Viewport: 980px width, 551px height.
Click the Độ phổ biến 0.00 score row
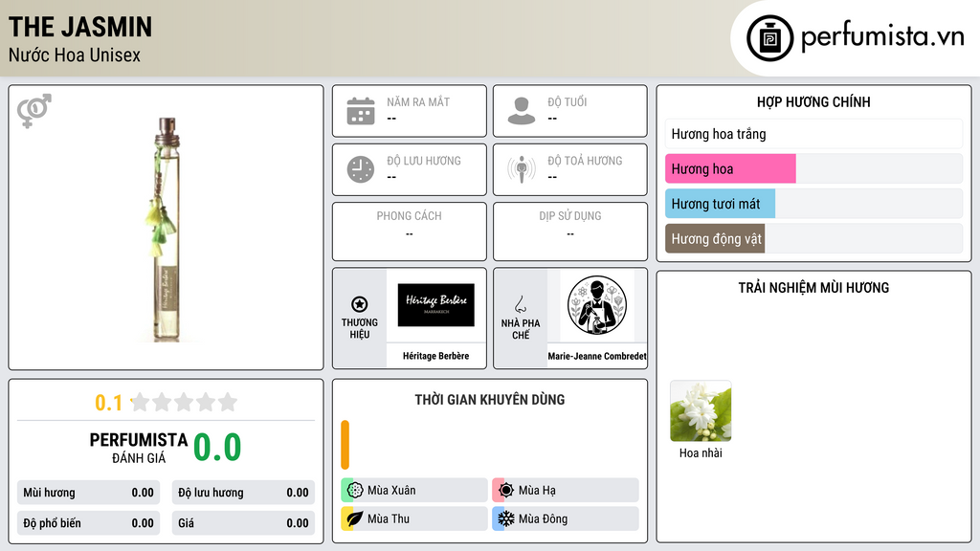click(x=88, y=523)
